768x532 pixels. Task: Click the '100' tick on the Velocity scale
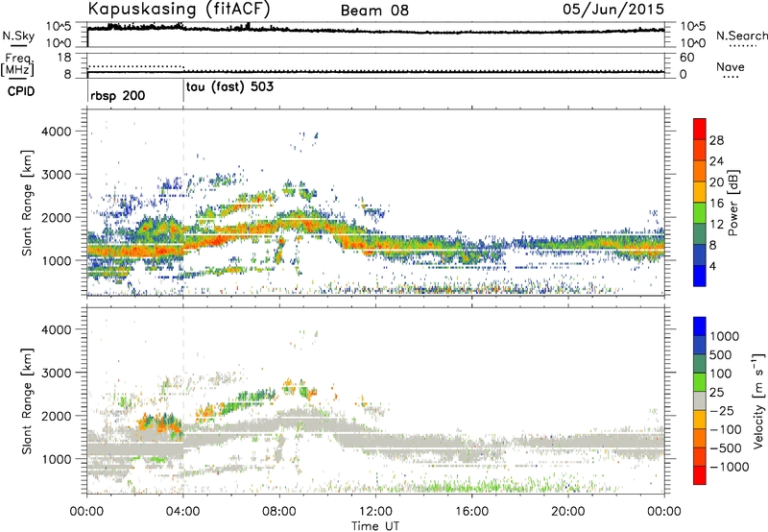pyautogui.click(x=721, y=374)
